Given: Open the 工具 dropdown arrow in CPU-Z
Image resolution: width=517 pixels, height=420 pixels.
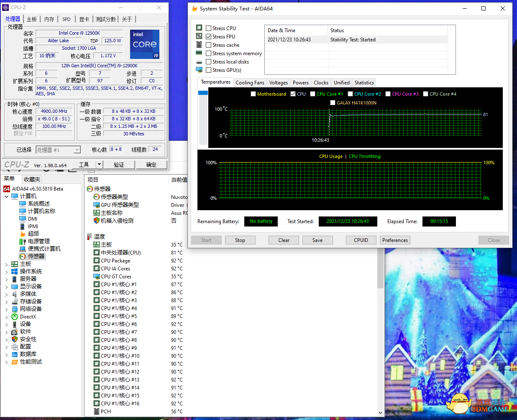Looking at the screenshot, I should click(x=100, y=165).
